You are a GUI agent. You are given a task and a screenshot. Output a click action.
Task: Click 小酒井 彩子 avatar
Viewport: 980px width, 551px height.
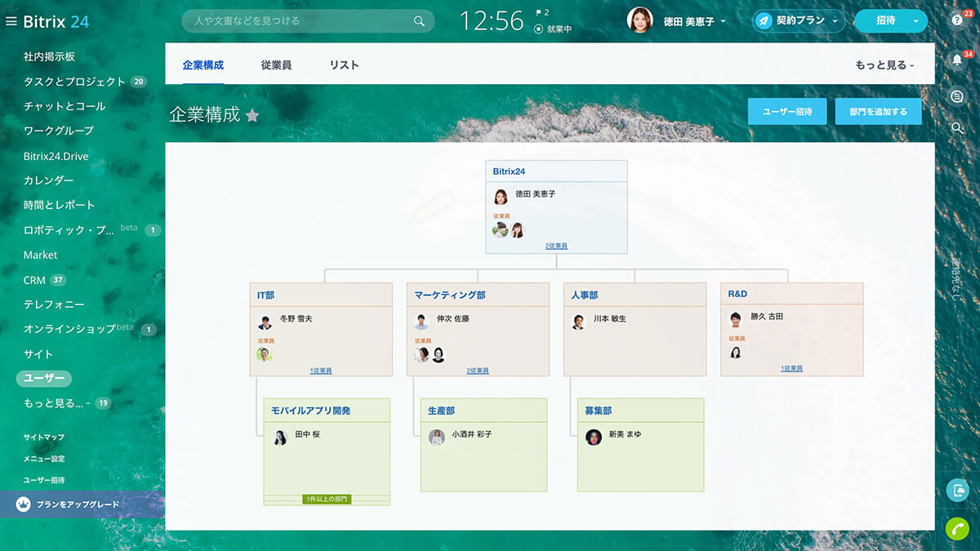(437, 438)
